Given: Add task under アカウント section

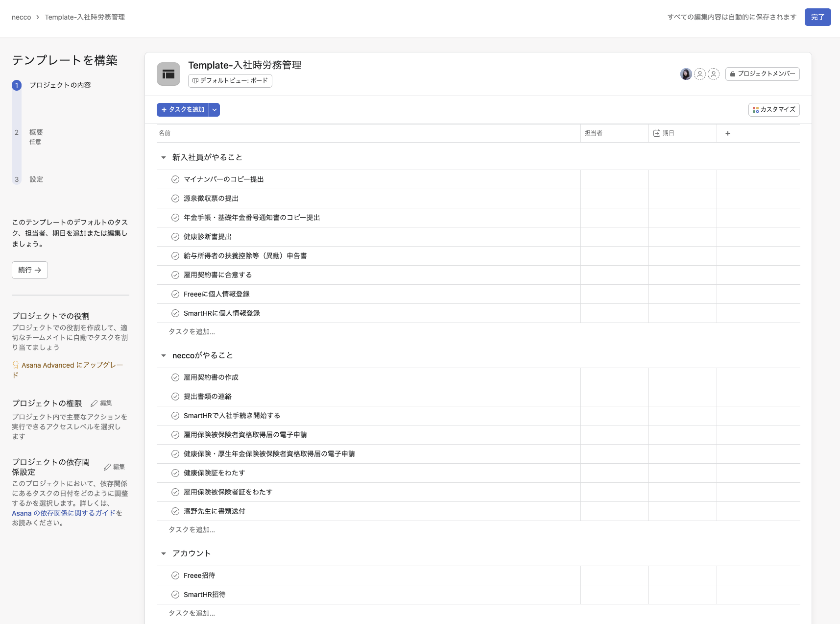Looking at the screenshot, I should [x=192, y=613].
